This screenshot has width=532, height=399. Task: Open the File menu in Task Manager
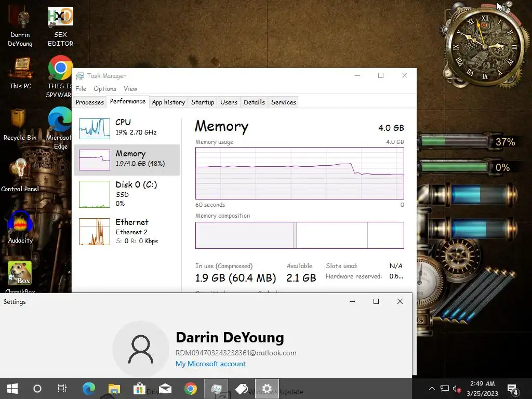(81, 88)
